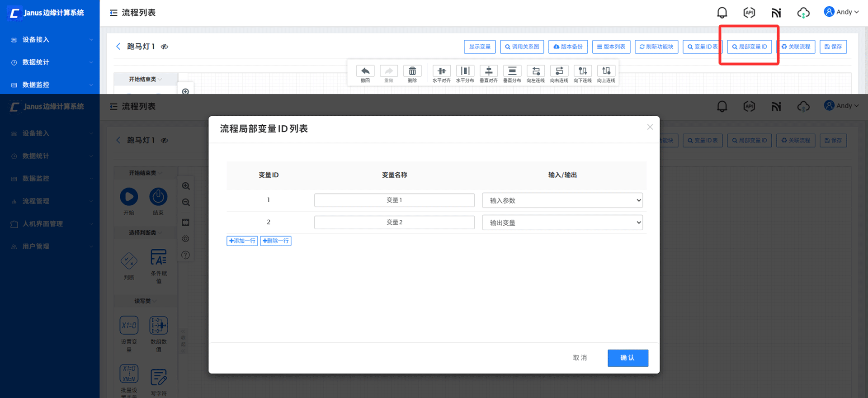Click the 添加一行 button
Viewport: 868px width, 398px height.
point(242,241)
